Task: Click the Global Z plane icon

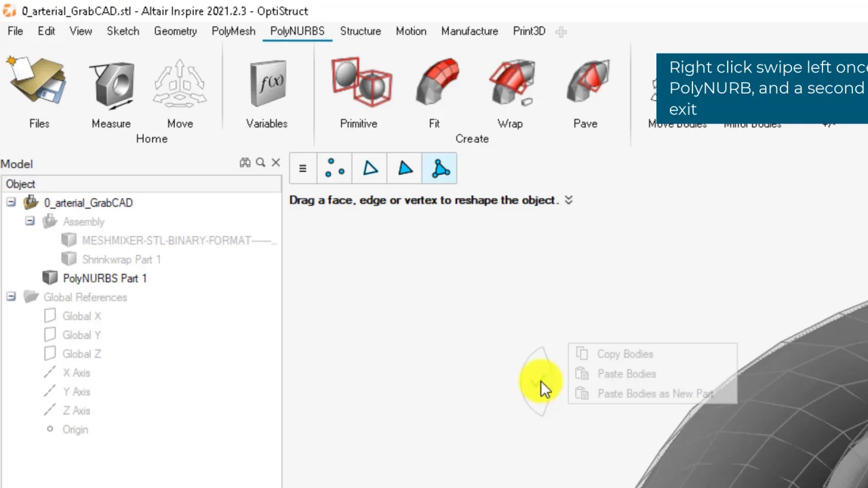Action: (x=50, y=354)
